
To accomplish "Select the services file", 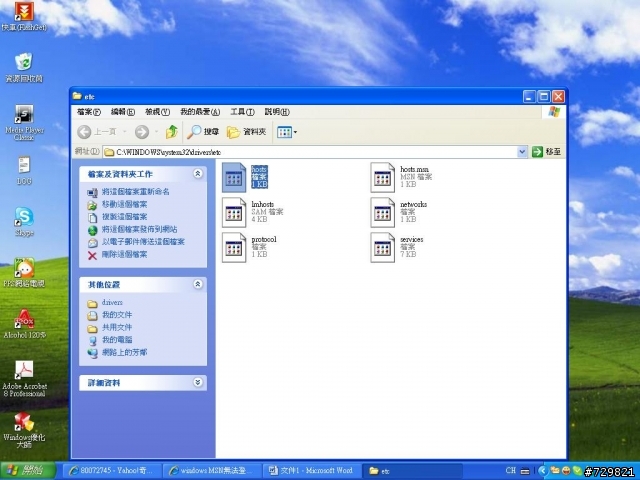I will coord(397,247).
